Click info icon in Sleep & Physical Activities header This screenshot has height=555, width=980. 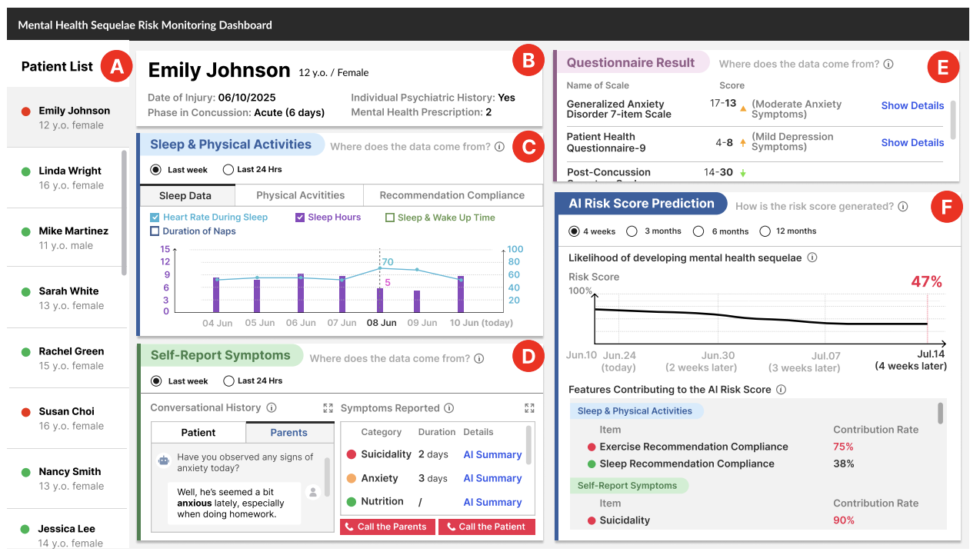pyautogui.click(x=499, y=147)
